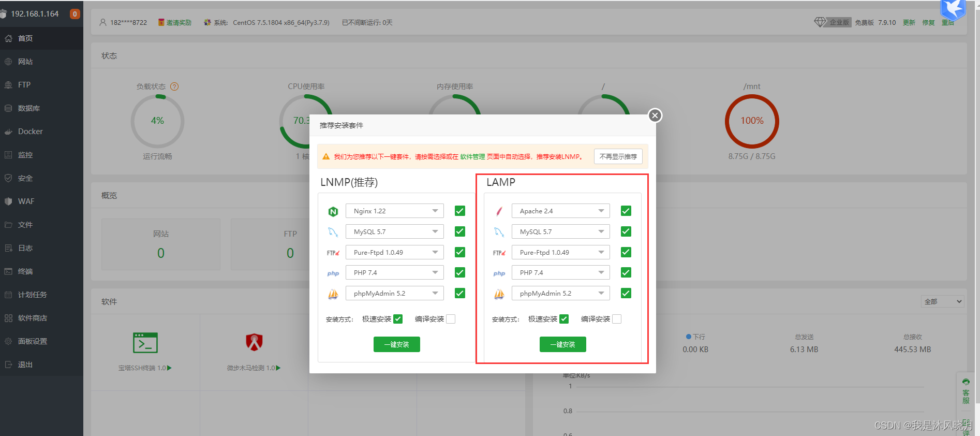Click the folder icon beside 文件
The image size is (980, 436).
point(8,225)
